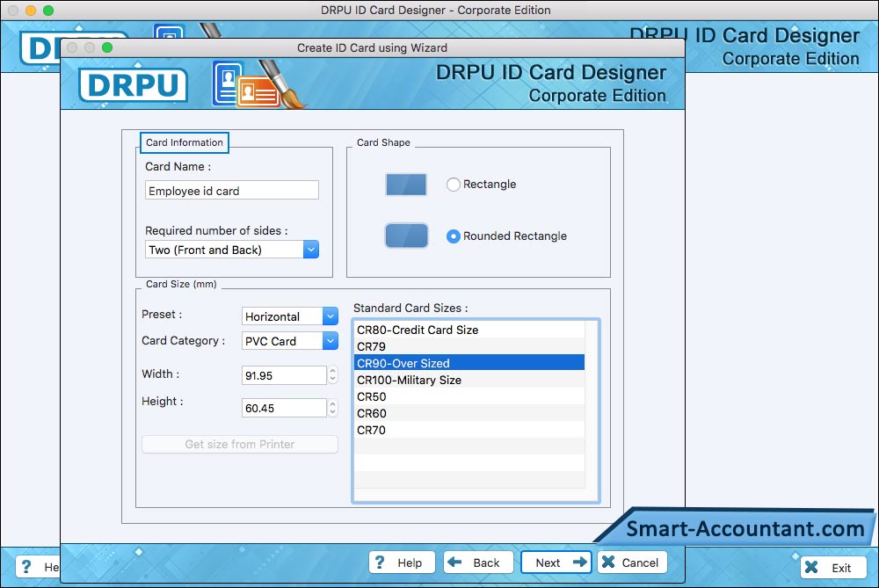Click the rounded rectangle shape preview thumbnail
Viewport: 879px width, 588px height.
click(406, 236)
